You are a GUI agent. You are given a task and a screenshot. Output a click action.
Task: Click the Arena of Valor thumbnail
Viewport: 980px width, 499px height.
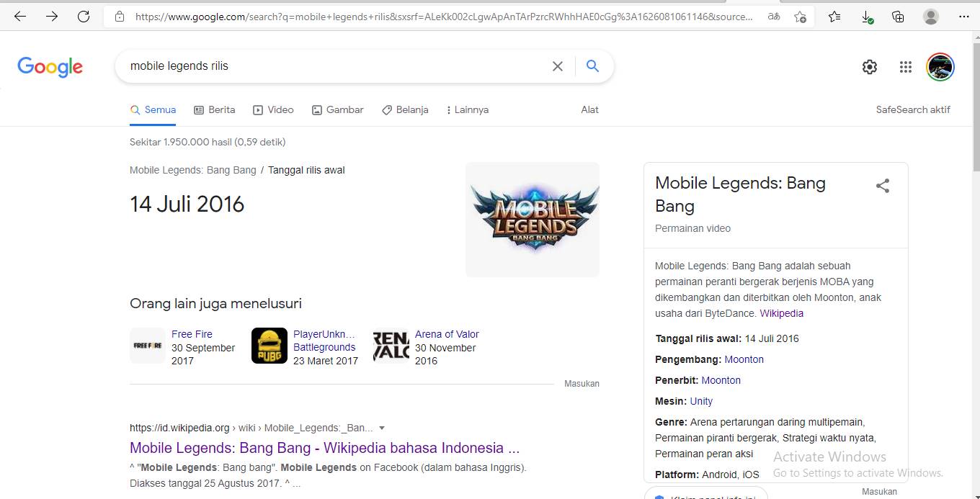tap(391, 346)
